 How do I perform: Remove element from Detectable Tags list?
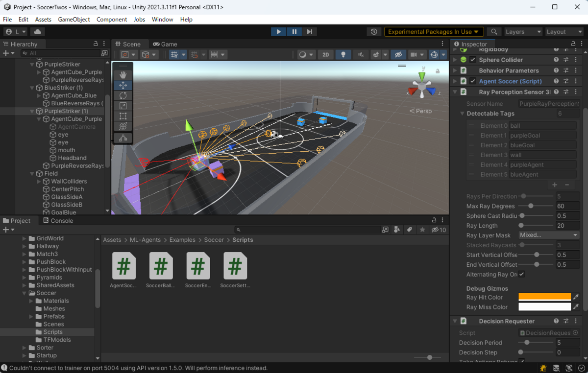coord(567,185)
